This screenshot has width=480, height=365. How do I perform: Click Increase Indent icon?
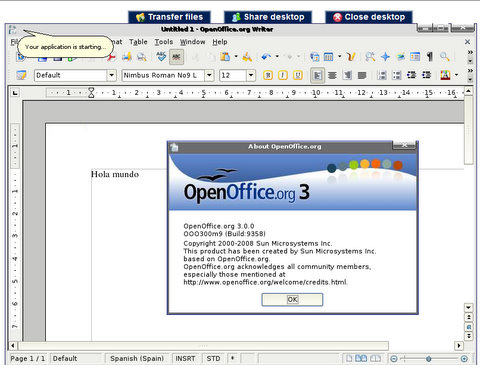pyautogui.click(x=426, y=75)
